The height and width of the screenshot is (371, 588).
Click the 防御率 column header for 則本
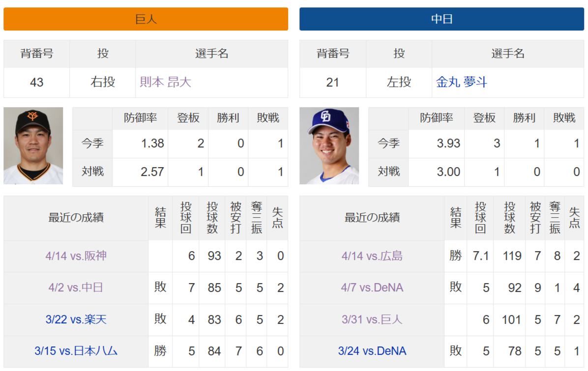click(x=140, y=118)
